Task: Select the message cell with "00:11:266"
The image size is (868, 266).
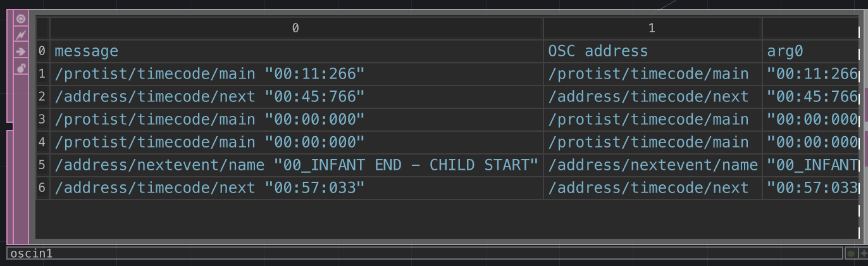Action: tap(209, 74)
